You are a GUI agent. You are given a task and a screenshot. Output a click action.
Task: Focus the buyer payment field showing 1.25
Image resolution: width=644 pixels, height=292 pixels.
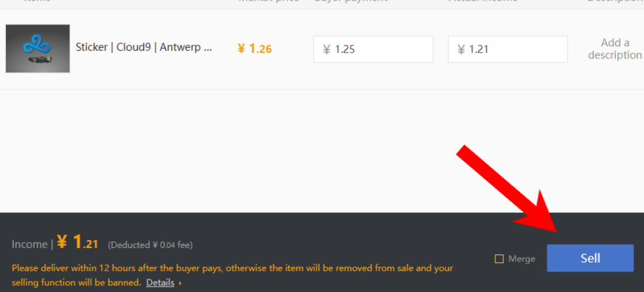coord(373,49)
